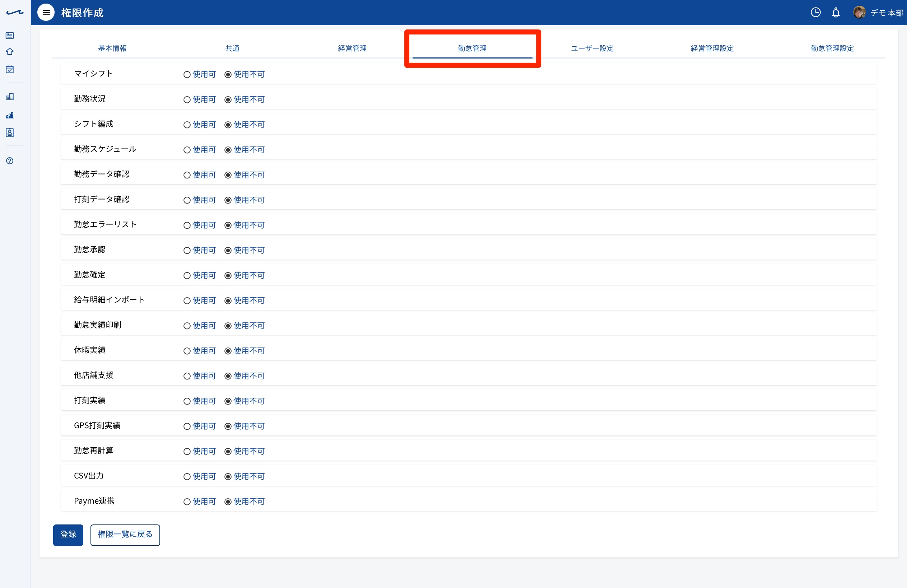The width and height of the screenshot is (907, 588).
Task: Set 勤務状況 to 使用不可
Action: [x=228, y=100]
